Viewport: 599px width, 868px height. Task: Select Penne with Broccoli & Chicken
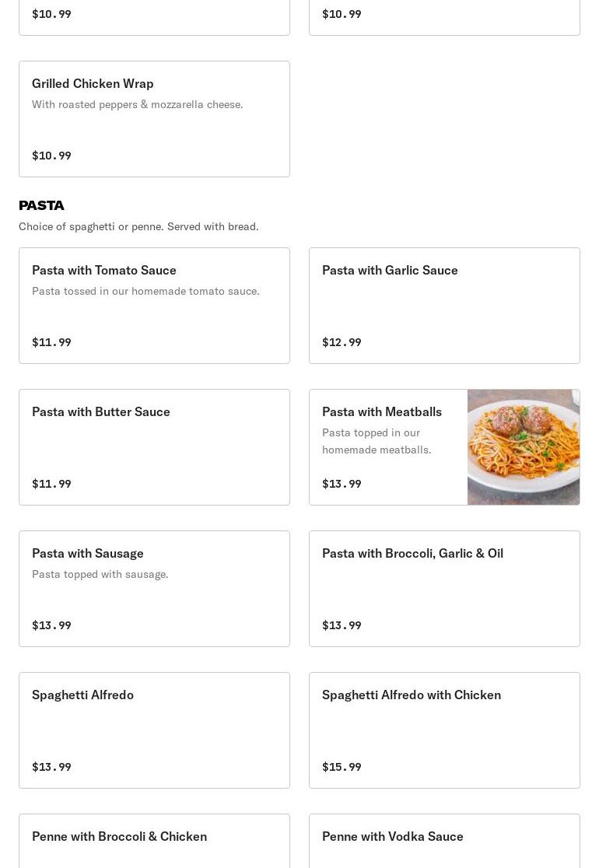tap(154, 841)
